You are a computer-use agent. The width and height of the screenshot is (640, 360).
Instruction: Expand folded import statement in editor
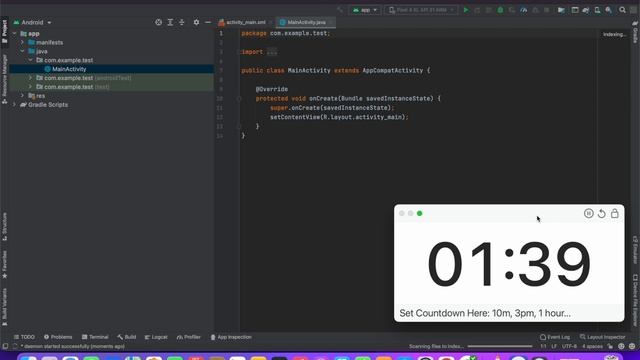272,52
